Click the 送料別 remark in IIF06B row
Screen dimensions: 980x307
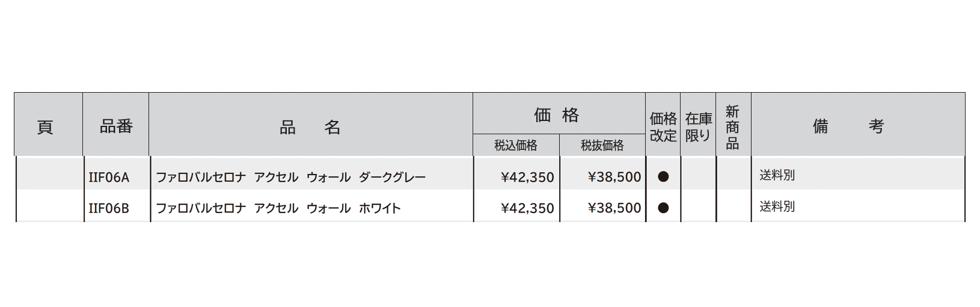click(777, 206)
